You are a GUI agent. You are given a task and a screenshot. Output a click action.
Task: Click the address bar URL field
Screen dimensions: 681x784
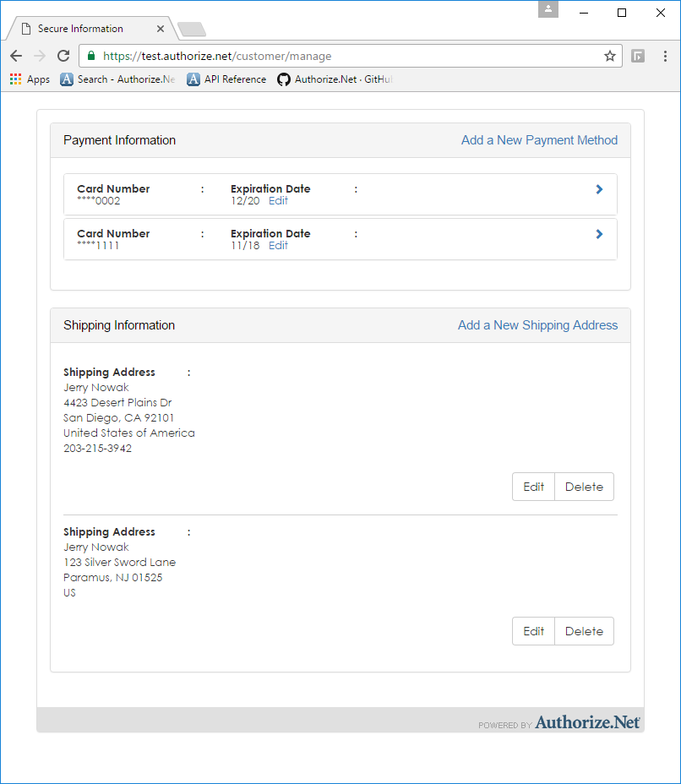point(338,57)
